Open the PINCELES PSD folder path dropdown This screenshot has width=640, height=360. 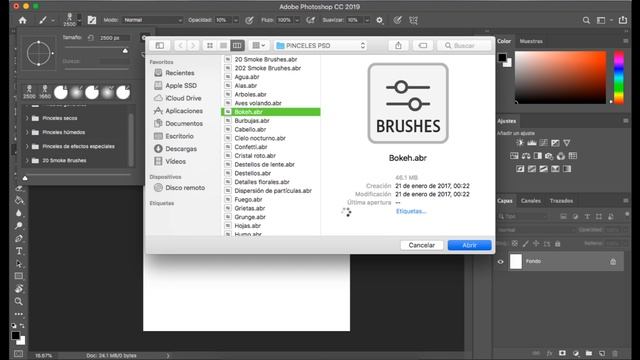(320, 45)
